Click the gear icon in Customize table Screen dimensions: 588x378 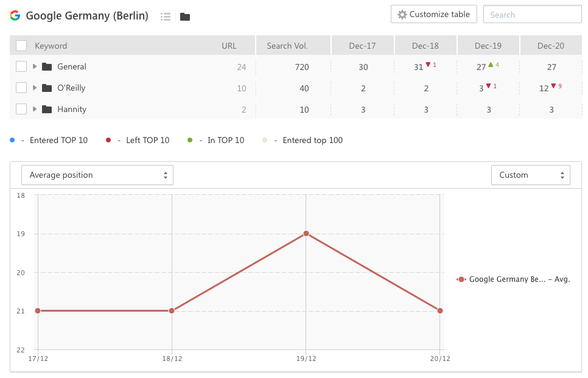tap(402, 15)
